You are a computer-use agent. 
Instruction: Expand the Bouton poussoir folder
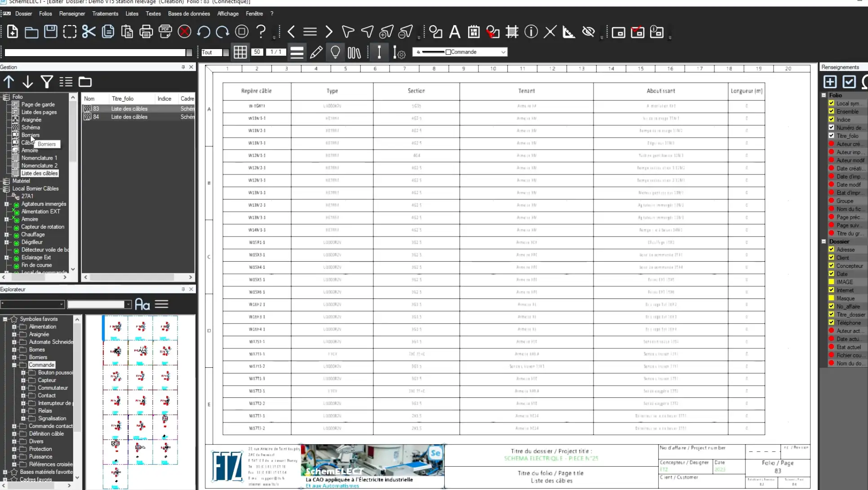coord(23,373)
